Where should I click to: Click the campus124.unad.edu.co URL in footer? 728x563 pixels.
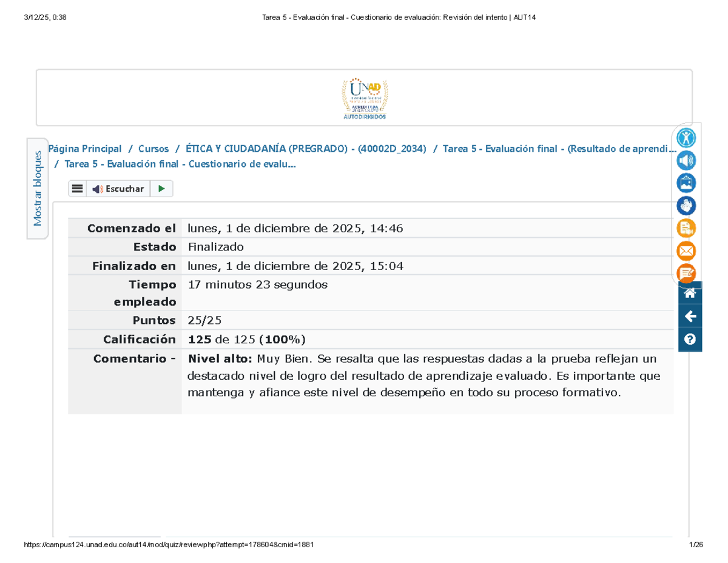(169, 545)
